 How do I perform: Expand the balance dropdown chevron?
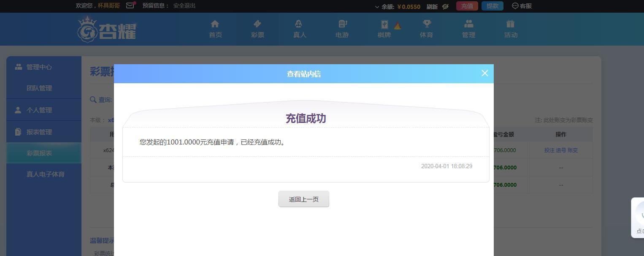[377, 7]
